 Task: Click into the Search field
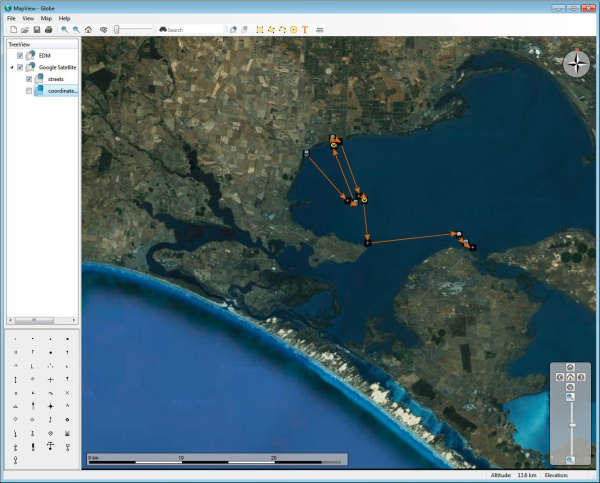(x=190, y=30)
